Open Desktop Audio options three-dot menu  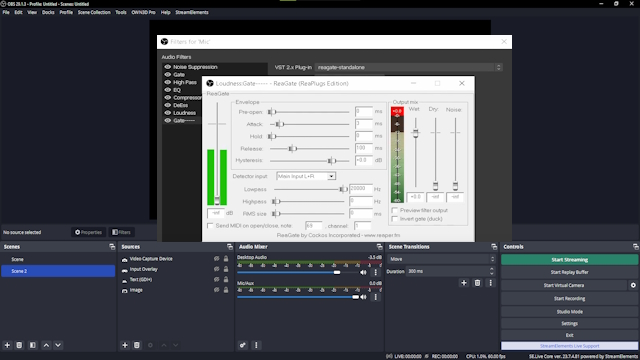click(376, 272)
